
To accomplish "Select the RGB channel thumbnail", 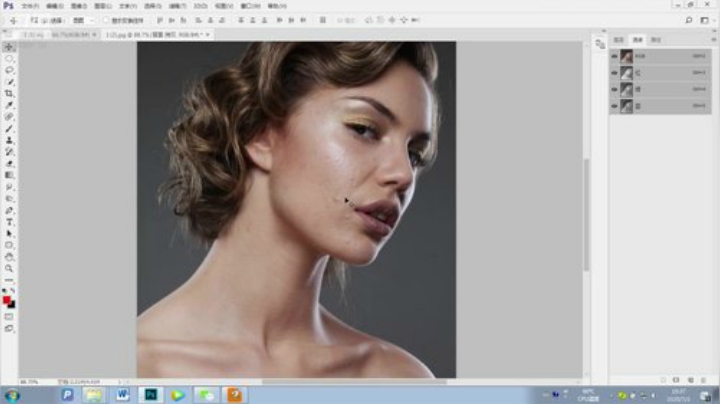I will pyautogui.click(x=626, y=56).
